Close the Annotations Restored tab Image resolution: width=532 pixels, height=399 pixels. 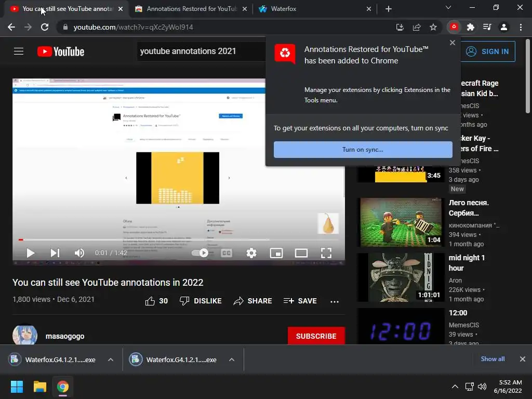pos(245,9)
